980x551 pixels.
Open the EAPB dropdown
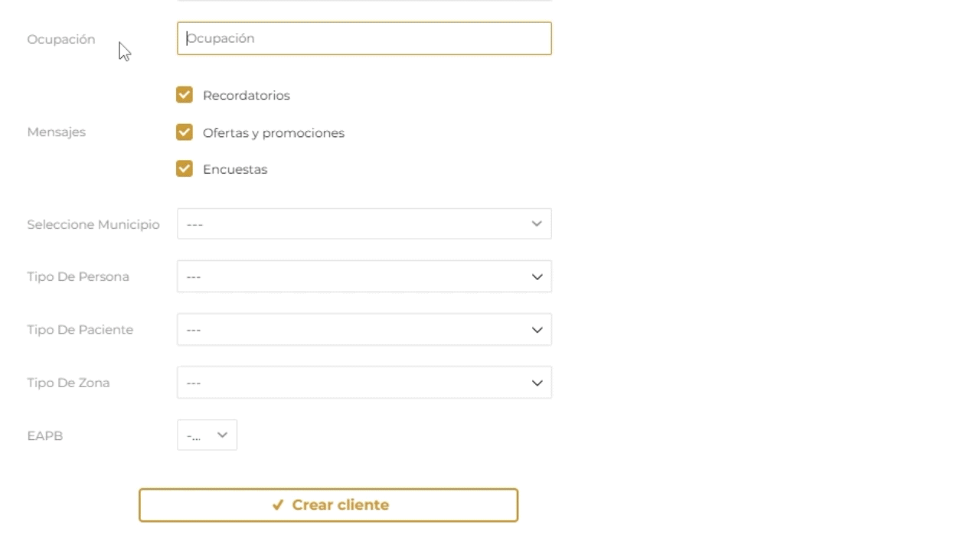pyautogui.click(x=207, y=435)
